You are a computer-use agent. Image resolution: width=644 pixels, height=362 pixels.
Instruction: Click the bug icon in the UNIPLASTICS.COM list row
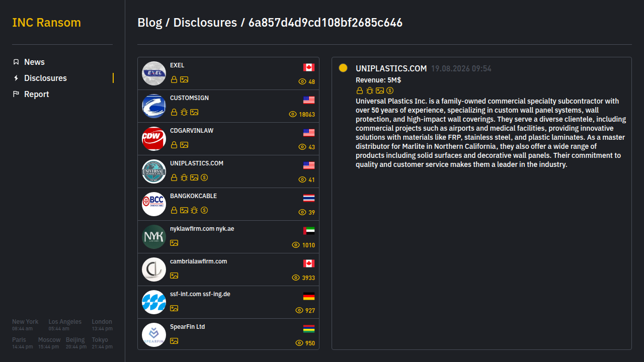pos(184,177)
